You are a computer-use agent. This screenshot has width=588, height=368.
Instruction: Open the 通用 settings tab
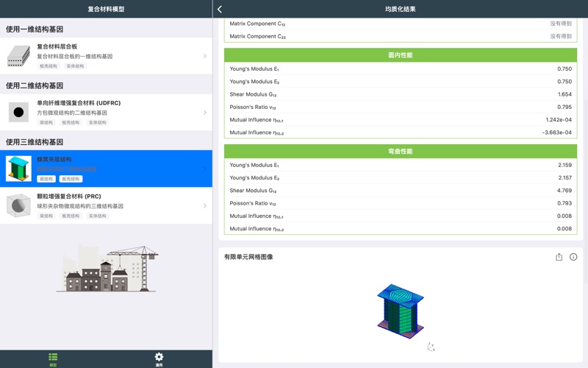[x=159, y=359]
